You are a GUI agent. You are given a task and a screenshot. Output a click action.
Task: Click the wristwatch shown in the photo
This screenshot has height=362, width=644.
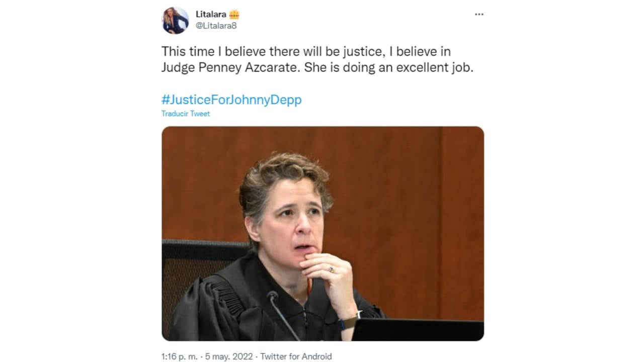349,320
